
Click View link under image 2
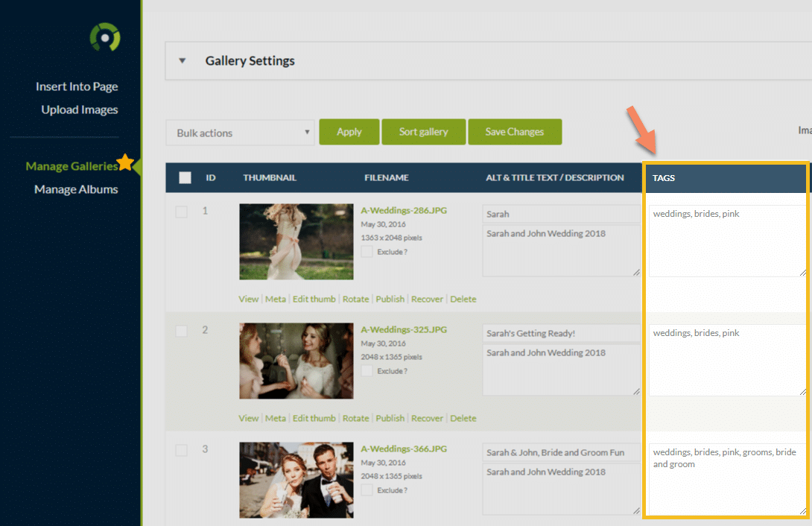point(249,418)
